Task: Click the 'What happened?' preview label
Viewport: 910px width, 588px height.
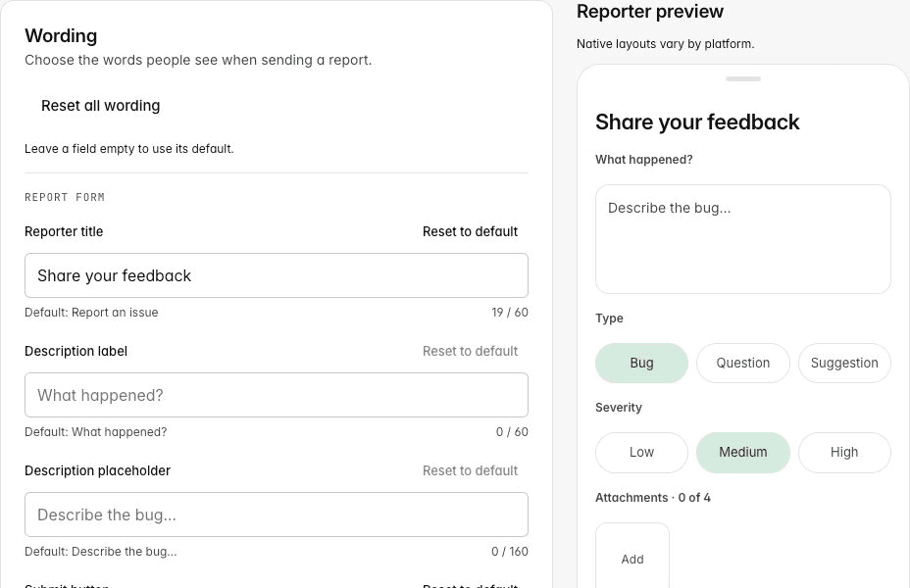Action: [x=644, y=160]
